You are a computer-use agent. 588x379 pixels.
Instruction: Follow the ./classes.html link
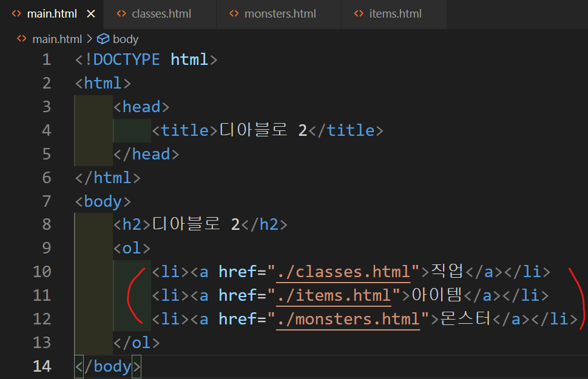click(343, 272)
